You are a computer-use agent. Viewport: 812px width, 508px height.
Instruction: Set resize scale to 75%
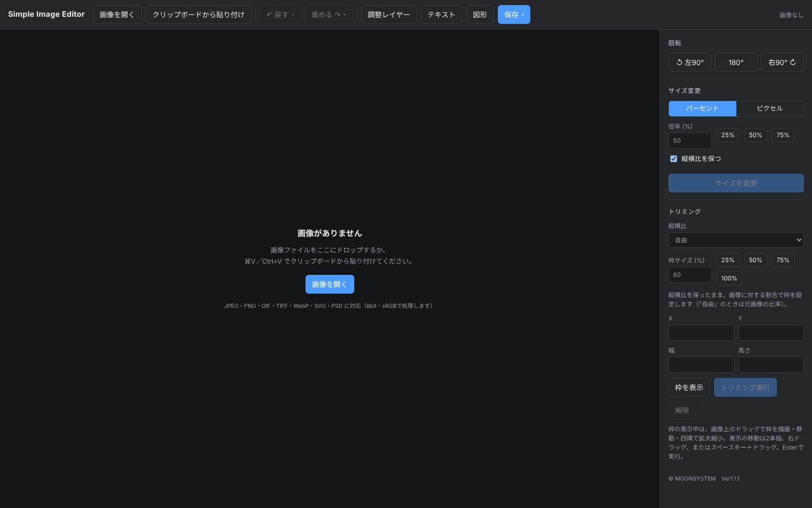pos(783,135)
